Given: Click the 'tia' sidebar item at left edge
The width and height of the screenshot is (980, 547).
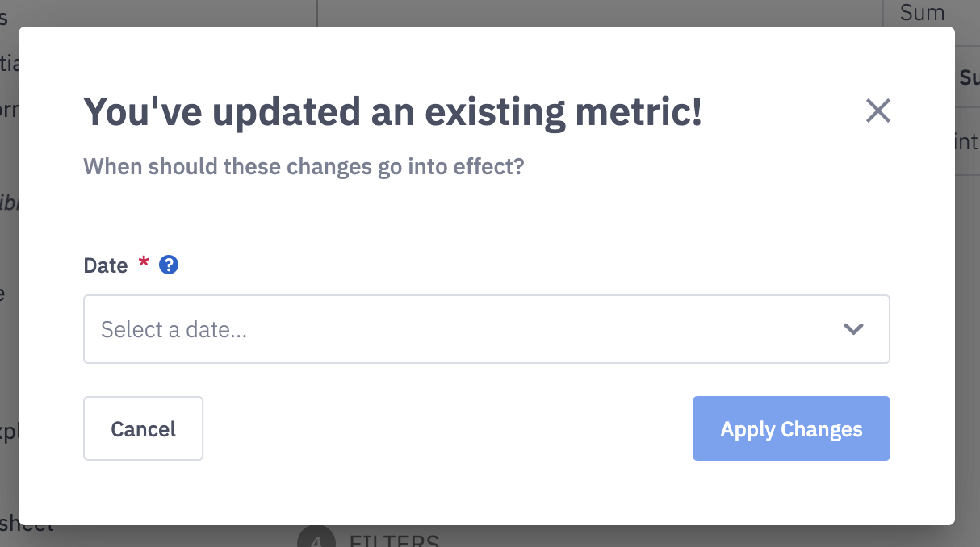Looking at the screenshot, I should click(8, 63).
